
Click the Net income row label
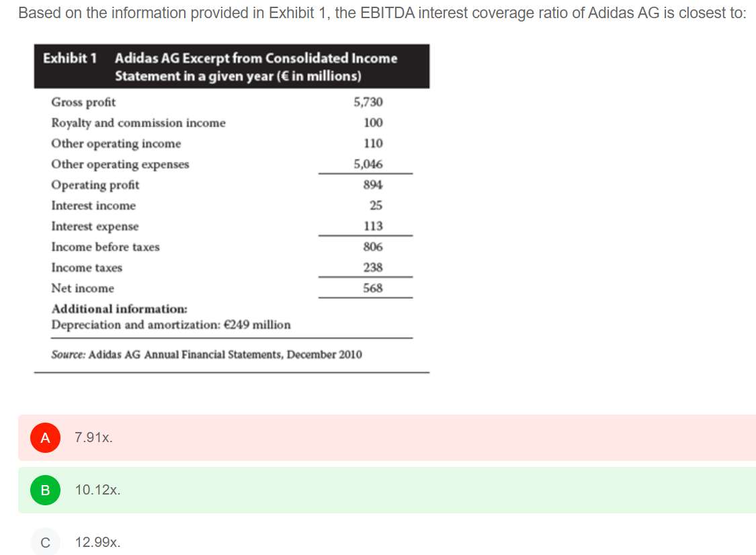pyautogui.click(x=83, y=288)
